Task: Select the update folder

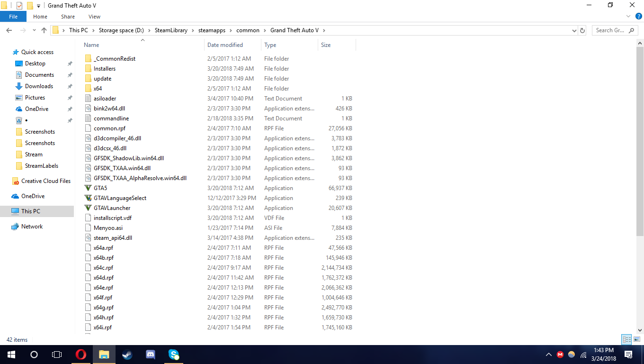Action: [x=98, y=79]
